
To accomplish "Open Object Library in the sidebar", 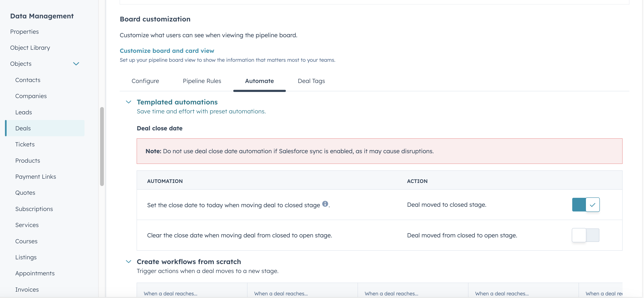I will pos(30,48).
